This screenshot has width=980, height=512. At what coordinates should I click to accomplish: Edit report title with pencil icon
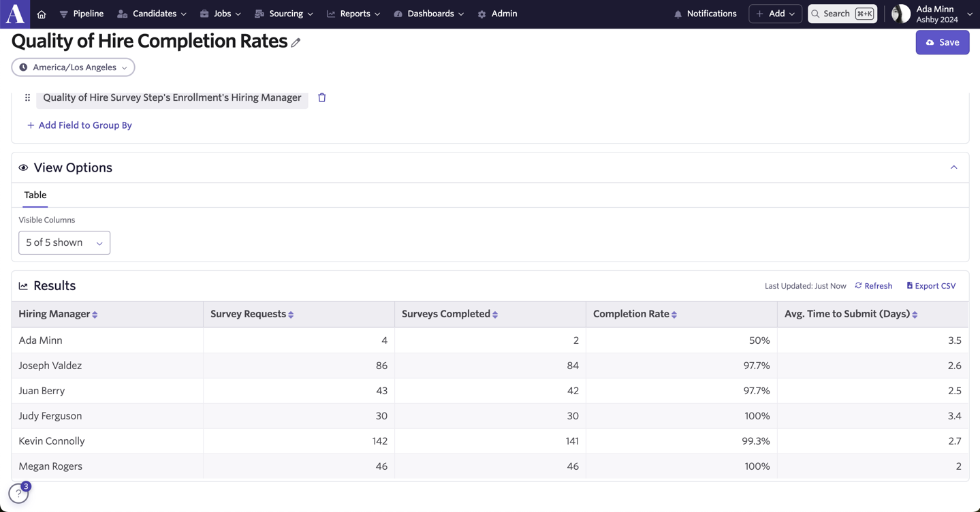[x=296, y=43]
